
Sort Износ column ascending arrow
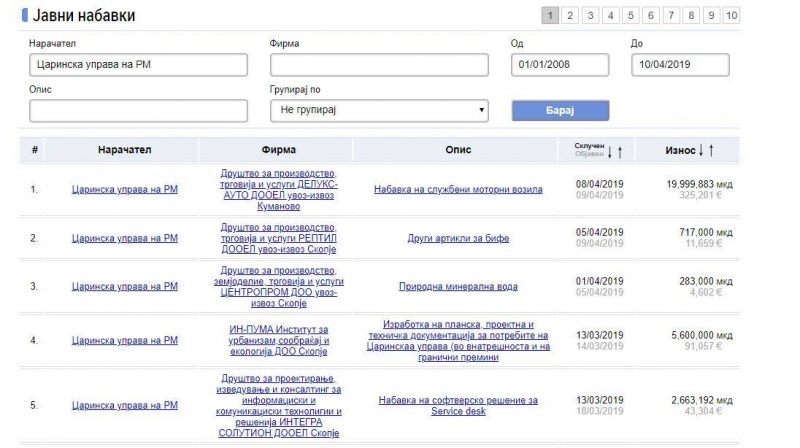click(x=711, y=151)
